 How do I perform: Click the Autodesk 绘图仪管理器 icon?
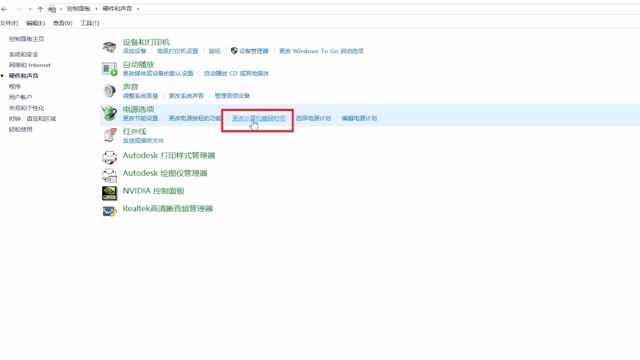coord(109,175)
